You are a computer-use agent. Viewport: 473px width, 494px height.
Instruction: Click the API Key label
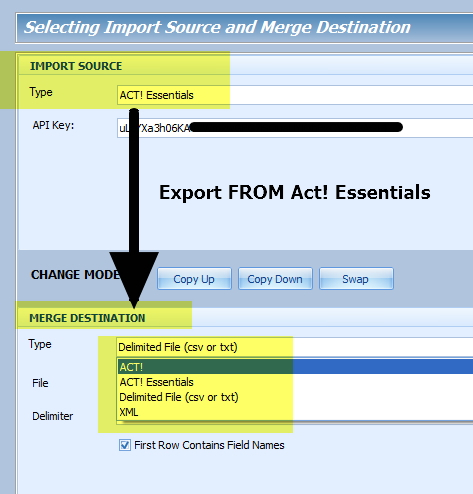coord(53,125)
